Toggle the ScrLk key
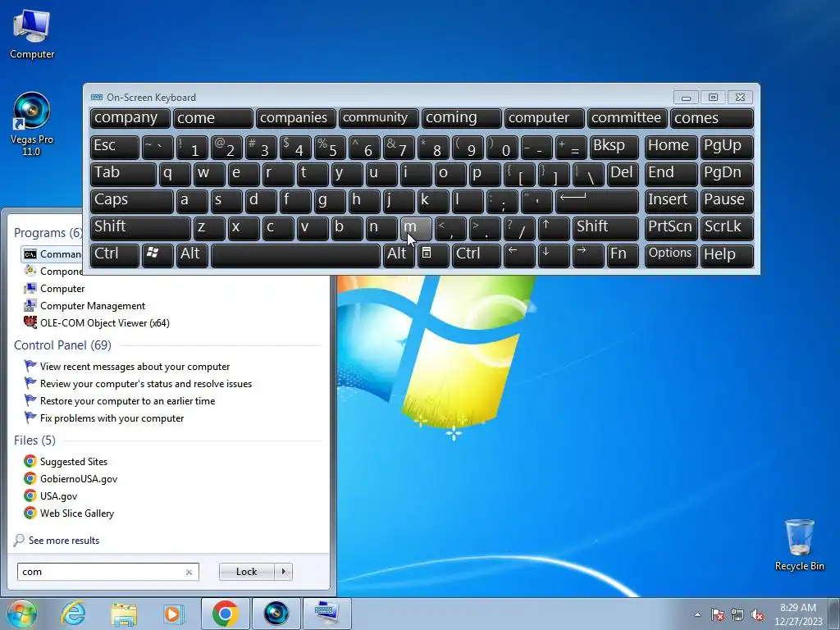This screenshot has width=840, height=630. 727,229
